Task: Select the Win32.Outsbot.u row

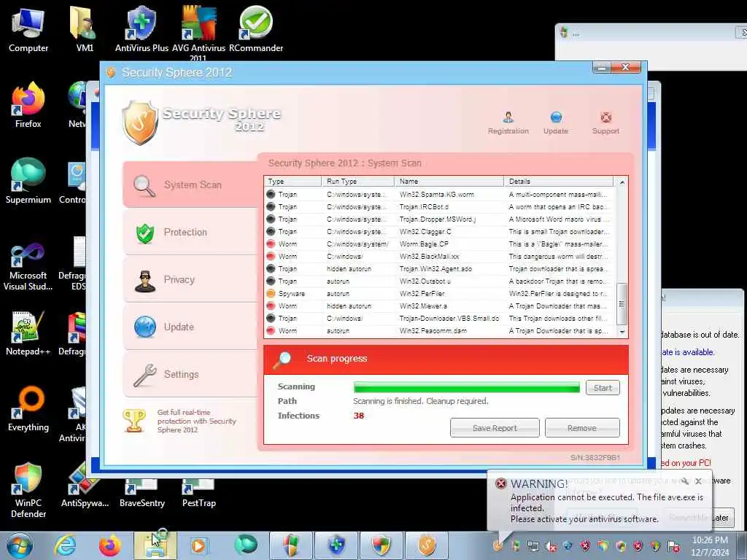Action: [440, 281]
